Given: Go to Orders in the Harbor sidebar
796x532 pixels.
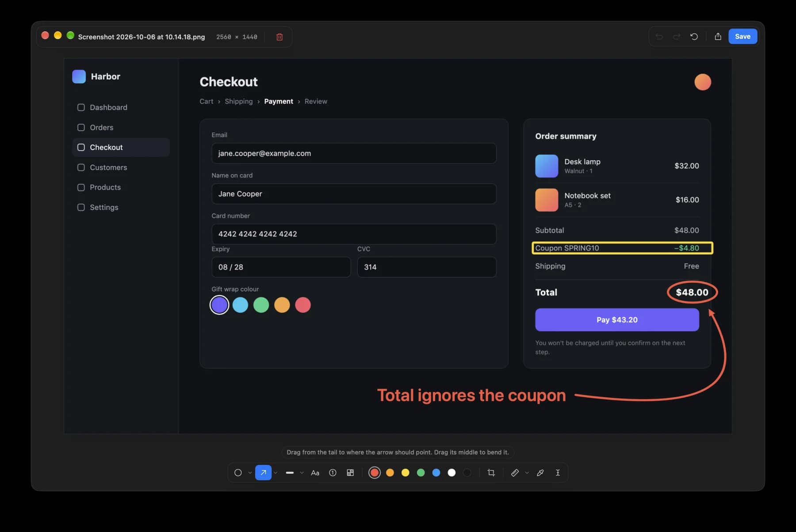Looking at the screenshot, I should click(x=121, y=127).
